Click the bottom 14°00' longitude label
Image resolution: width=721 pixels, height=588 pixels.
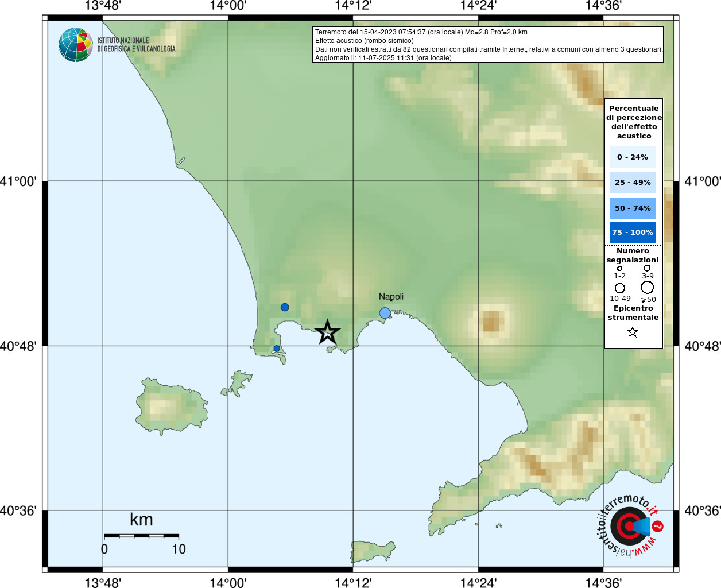click(x=228, y=582)
